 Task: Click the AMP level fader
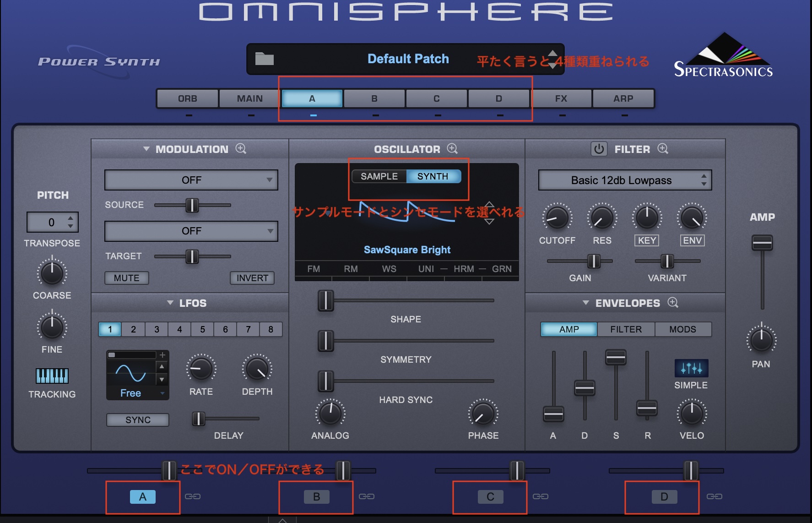click(762, 243)
